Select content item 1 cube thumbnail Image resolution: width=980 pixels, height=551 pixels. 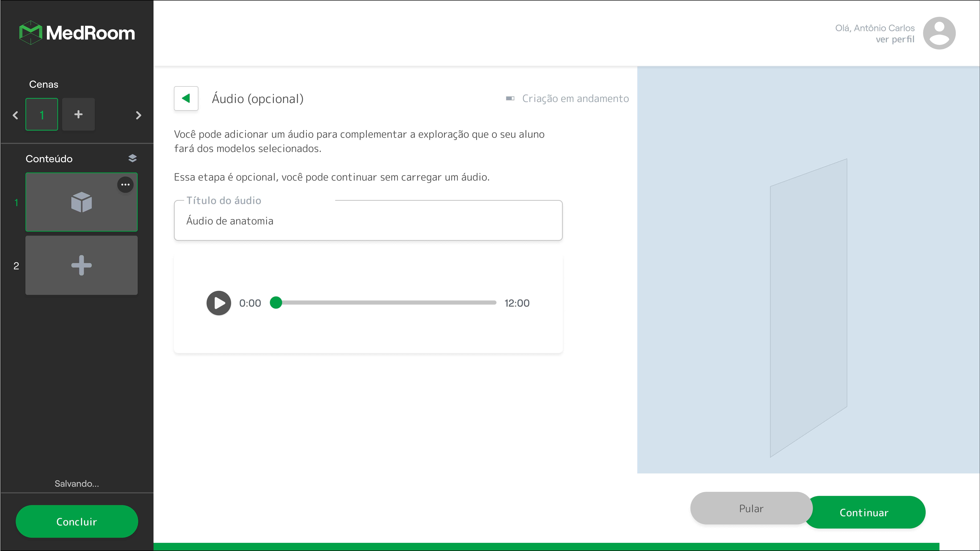81,202
